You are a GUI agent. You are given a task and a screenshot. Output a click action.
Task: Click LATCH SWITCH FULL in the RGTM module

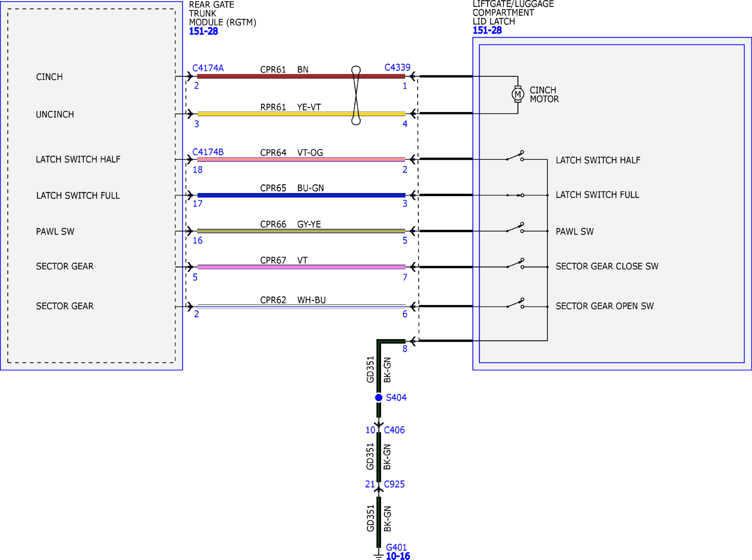point(78,195)
